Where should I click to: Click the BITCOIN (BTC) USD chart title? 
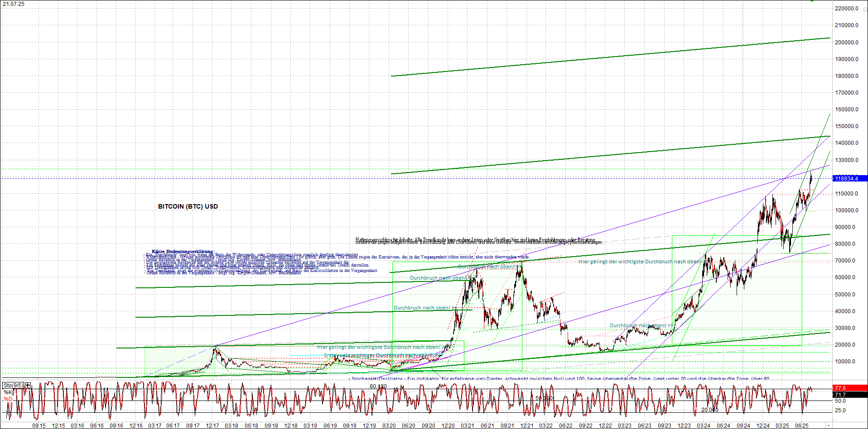[188, 206]
